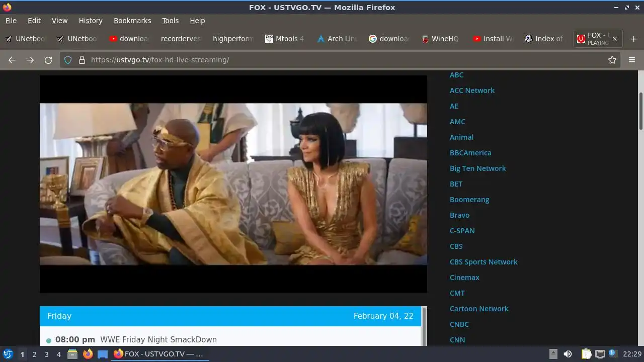This screenshot has width=644, height=362.
Task: Switch to workspace 4
Action: [58, 354]
